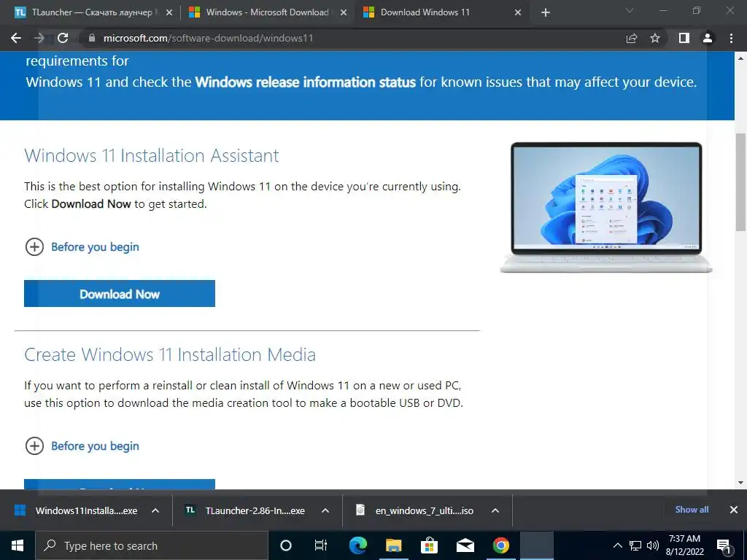Open the Mail app from taskbar
The height and width of the screenshot is (560, 747).
pyautogui.click(x=465, y=545)
